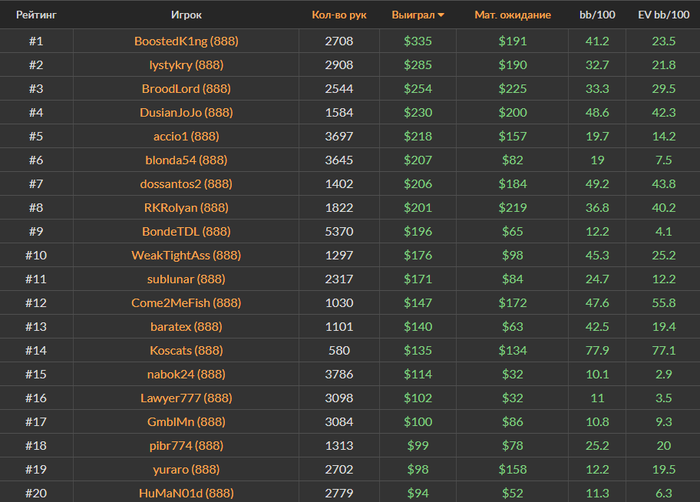Viewport: 700px width, 502px height.
Task: Open blonda54 (888) profile
Action: [186, 160]
